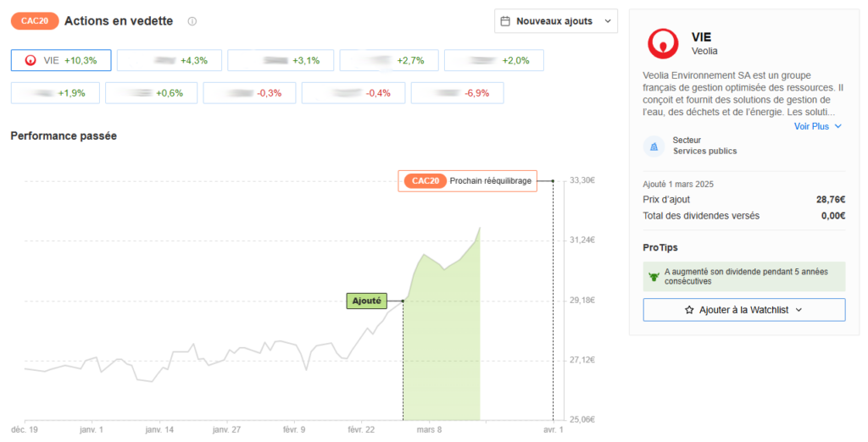Select the stock chip showing -6,9%
This screenshot has height=442, width=868.
point(457,93)
